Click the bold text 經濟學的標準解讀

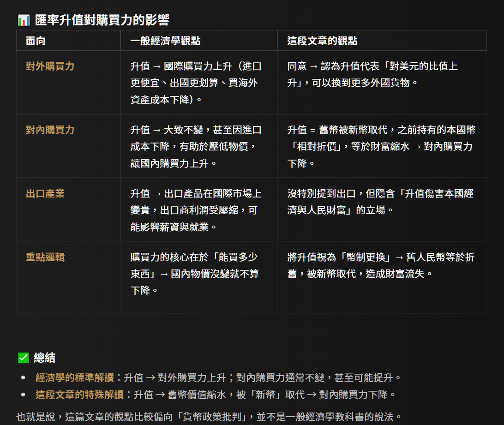click(75, 378)
